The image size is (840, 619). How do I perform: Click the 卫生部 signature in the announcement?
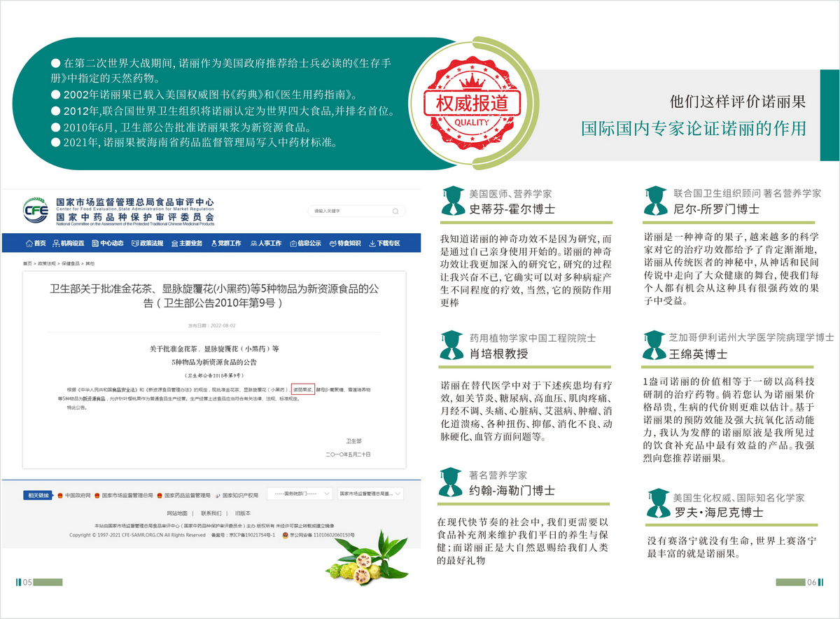[x=353, y=441]
